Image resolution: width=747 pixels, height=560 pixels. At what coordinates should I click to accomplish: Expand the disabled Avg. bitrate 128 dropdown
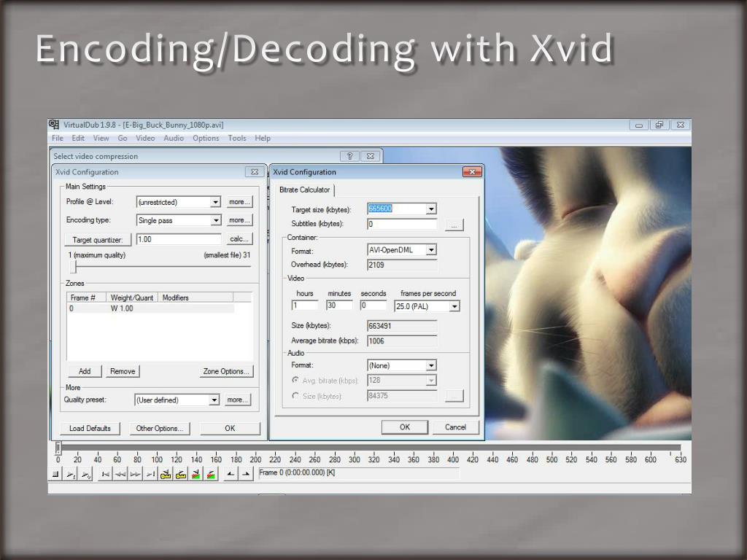point(430,380)
